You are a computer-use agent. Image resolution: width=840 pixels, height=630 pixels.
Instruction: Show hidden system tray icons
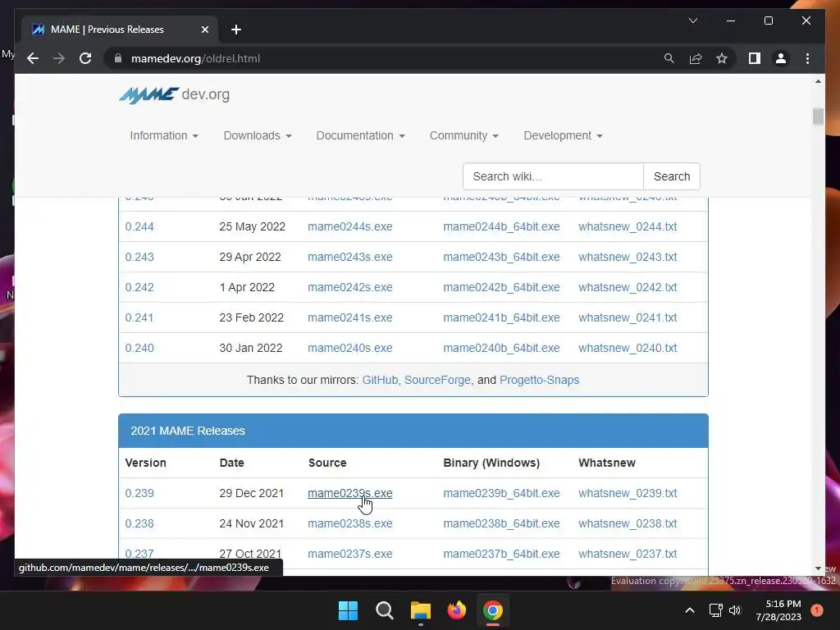click(x=689, y=610)
